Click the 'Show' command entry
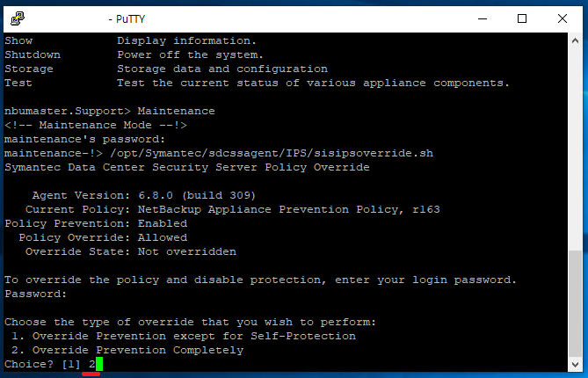Viewport: 588px width, 378px height. 18,40
